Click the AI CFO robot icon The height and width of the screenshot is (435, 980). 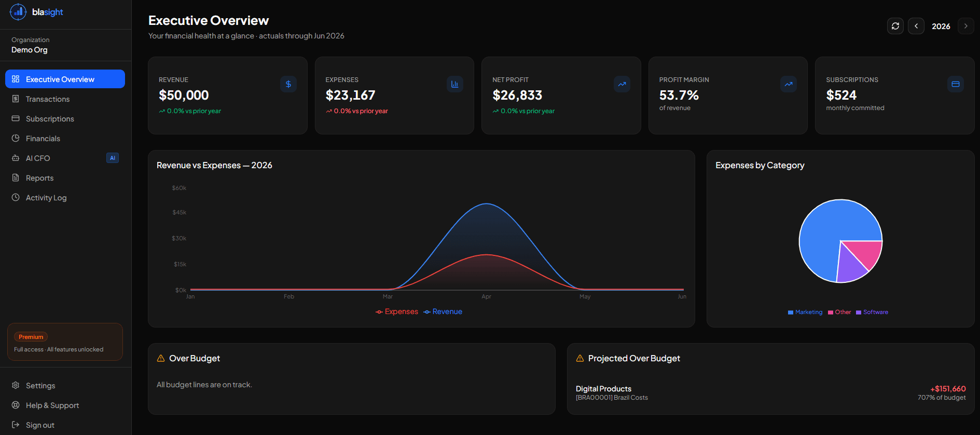16,158
